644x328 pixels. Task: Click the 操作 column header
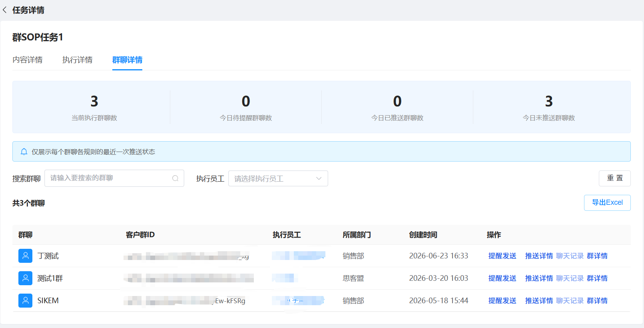pyautogui.click(x=494, y=235)
